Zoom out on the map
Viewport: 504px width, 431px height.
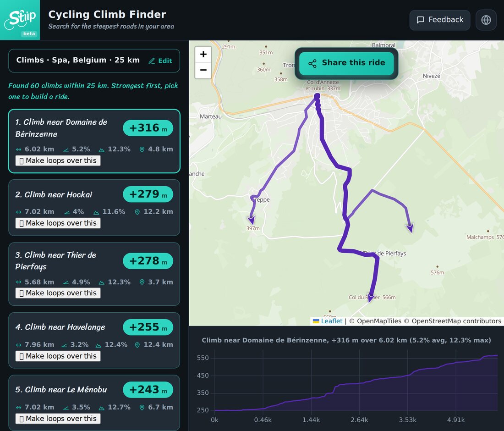point(203,70)
